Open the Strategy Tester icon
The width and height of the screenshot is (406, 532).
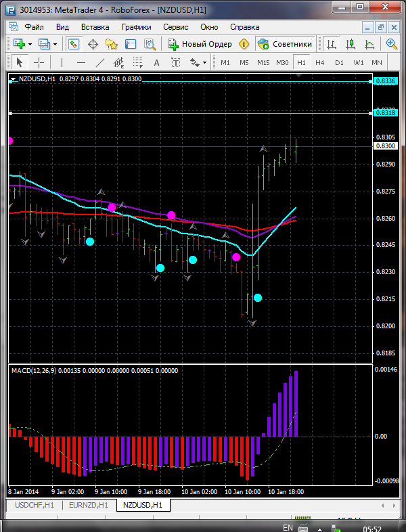150,44
